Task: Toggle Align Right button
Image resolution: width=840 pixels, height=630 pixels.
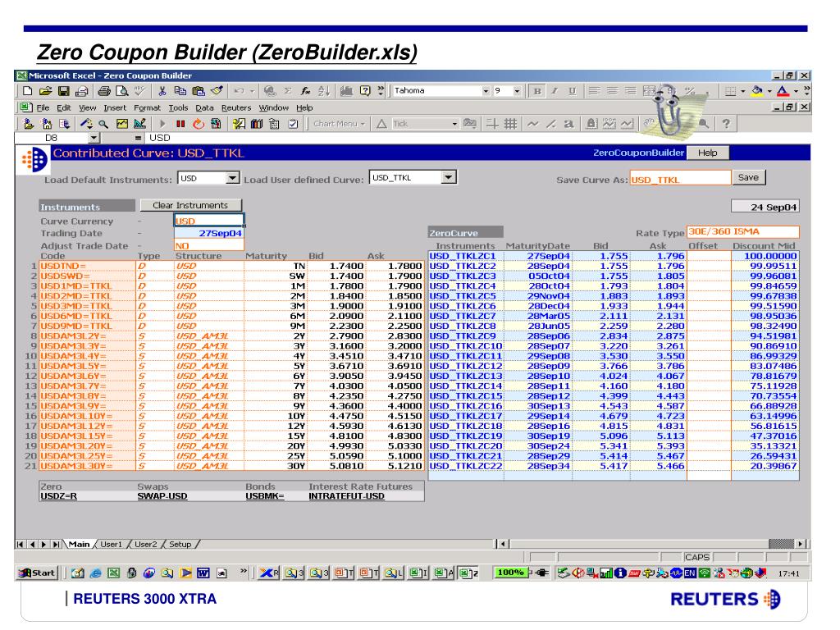Action: coord(631,91)
